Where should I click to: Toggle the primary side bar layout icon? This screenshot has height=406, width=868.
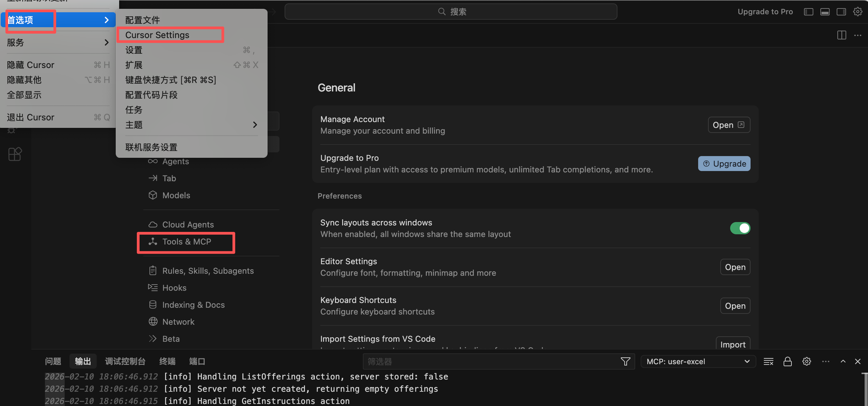coord(808,12)
